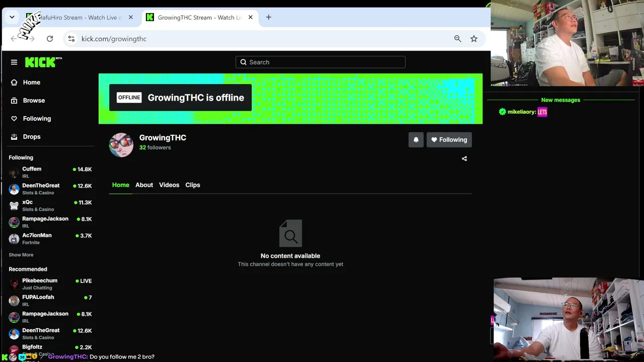This screenshot has width=644, height=362.
Task: Click the GrowingTHC channel name
Action: tap(163, 138)
